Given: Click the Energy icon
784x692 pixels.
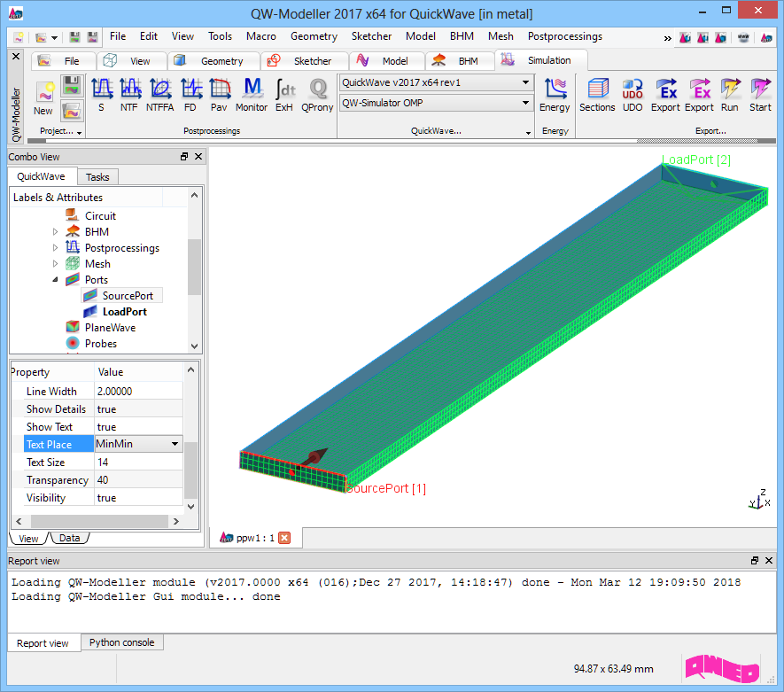Looking at the screenshot, I should click(555, 94).
